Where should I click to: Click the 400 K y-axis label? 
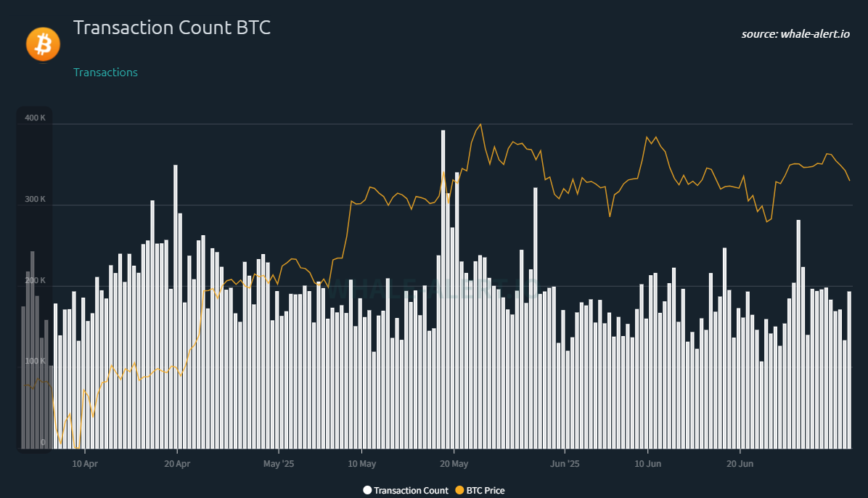pyautogui.click(x=35, y=118)
